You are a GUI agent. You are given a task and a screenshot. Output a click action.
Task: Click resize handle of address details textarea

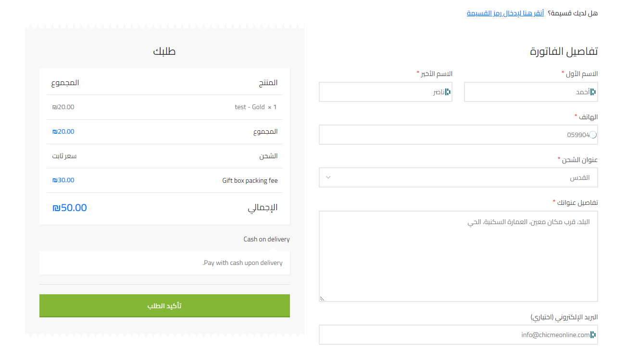[x=322, y=299]
